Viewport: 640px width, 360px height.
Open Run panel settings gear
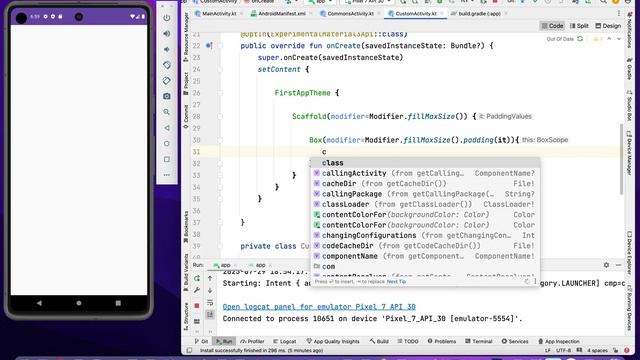(x=606, y=265)
